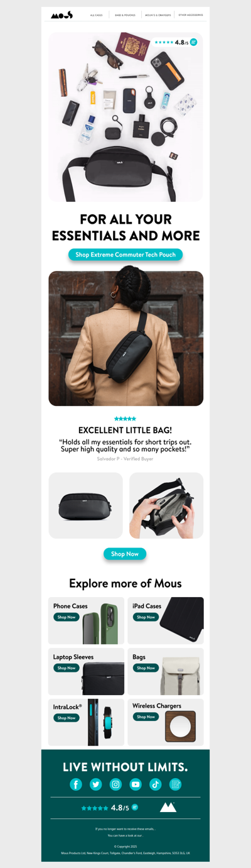Screen dimensions: 251x868
Task: Go to Mounts & Chargers navigation item
Action: (x=158, y=14)
